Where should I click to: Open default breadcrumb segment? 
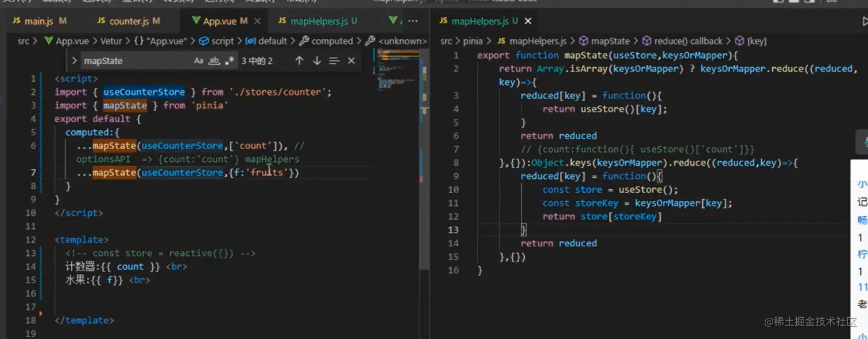(266, 41)
